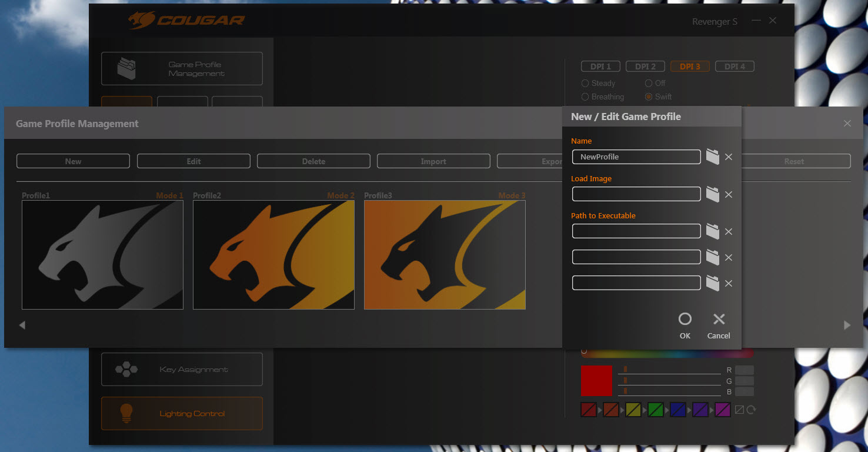Click the second Path to Executable field
868x452 pixels.
coord(636,257)
